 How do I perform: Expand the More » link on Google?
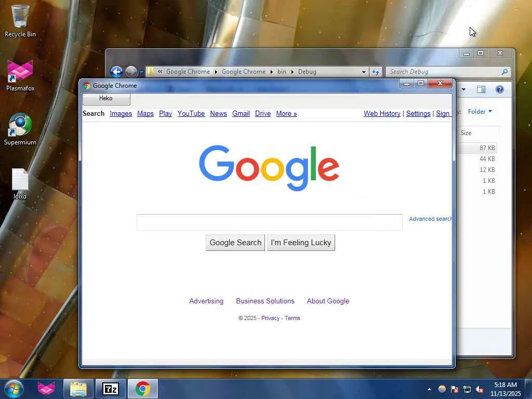pyautogui.click(x=286, y=114)
